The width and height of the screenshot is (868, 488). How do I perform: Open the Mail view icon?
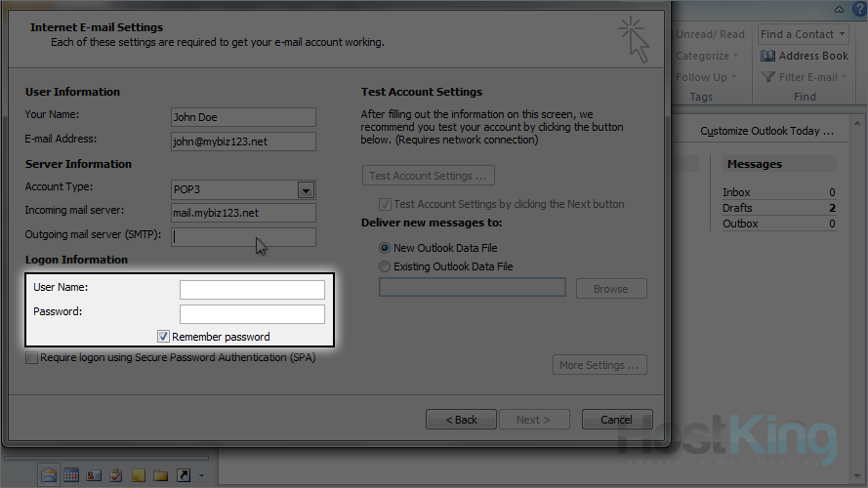tap(49, 475)
